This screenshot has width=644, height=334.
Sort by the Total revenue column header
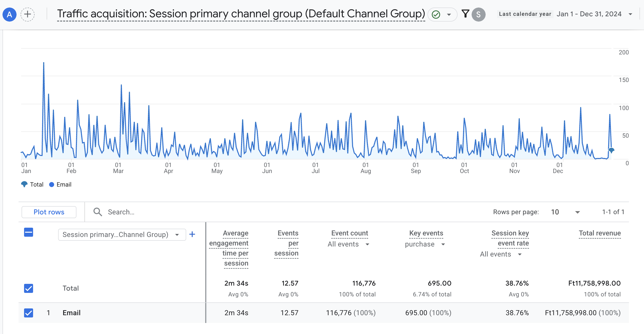600,233
